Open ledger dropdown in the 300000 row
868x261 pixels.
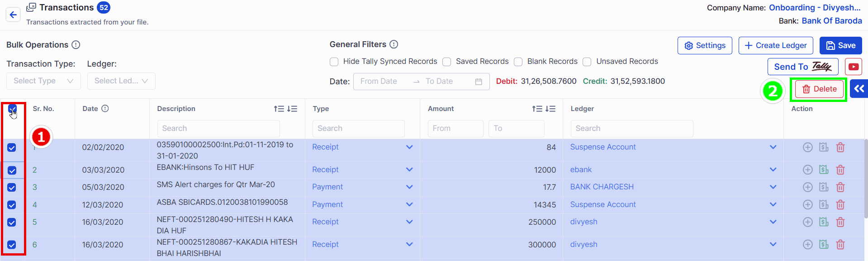click(x=673, y=245)
